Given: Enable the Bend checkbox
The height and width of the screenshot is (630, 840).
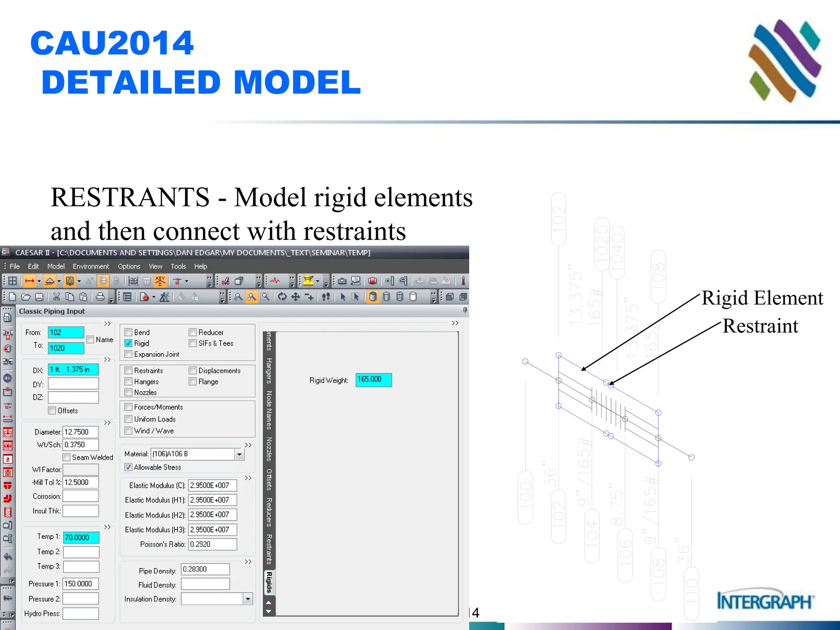Looking at the screenshot, I should 128,332.
